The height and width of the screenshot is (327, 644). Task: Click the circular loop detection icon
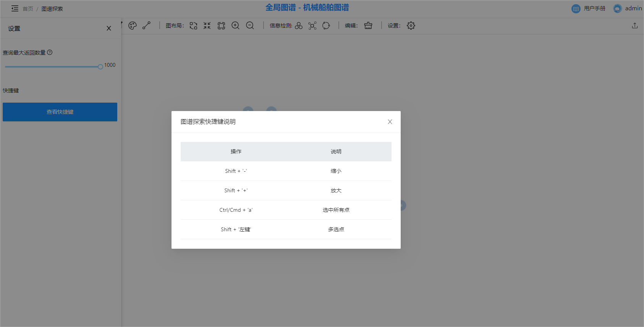[x=326, y=26]
